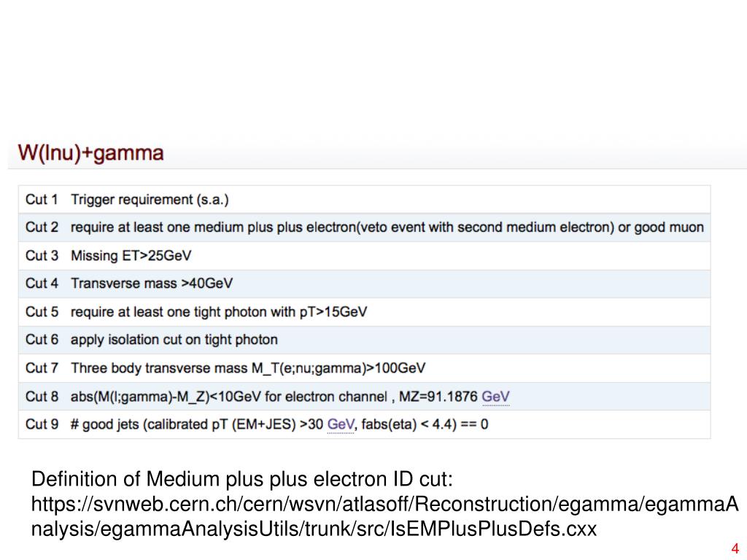747x560 pixels.
Task: Click the W(lnu)+gamma heading
Action: tap(90, 153)
